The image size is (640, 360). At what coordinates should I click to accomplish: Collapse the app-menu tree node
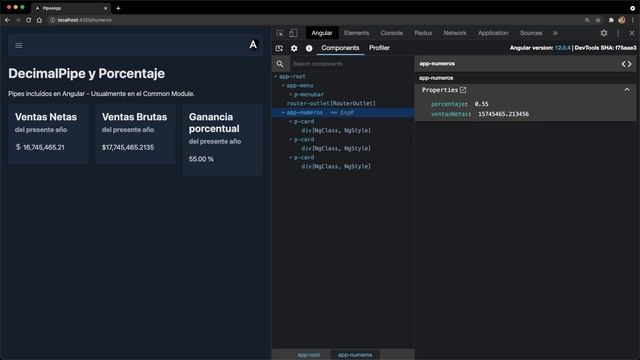[283, 85]
